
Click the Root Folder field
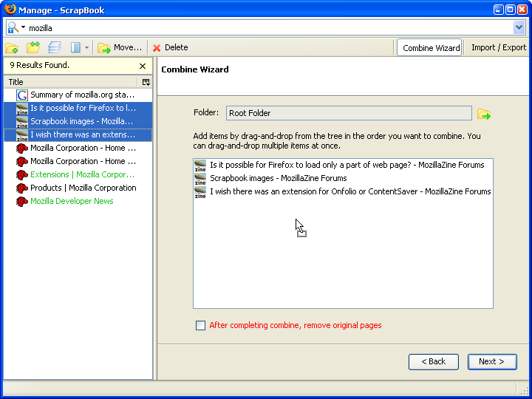pyautogui.click(x=349, y=113)
